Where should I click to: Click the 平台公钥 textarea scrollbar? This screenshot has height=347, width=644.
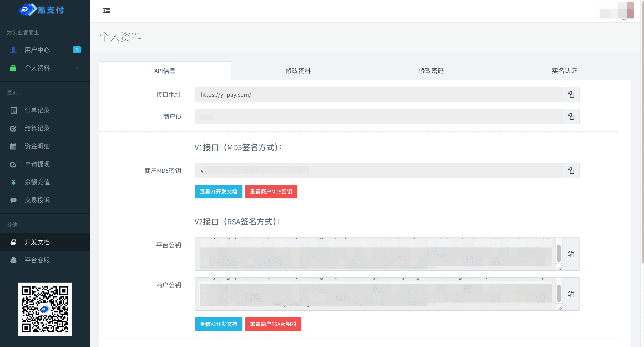click(559, 254)
